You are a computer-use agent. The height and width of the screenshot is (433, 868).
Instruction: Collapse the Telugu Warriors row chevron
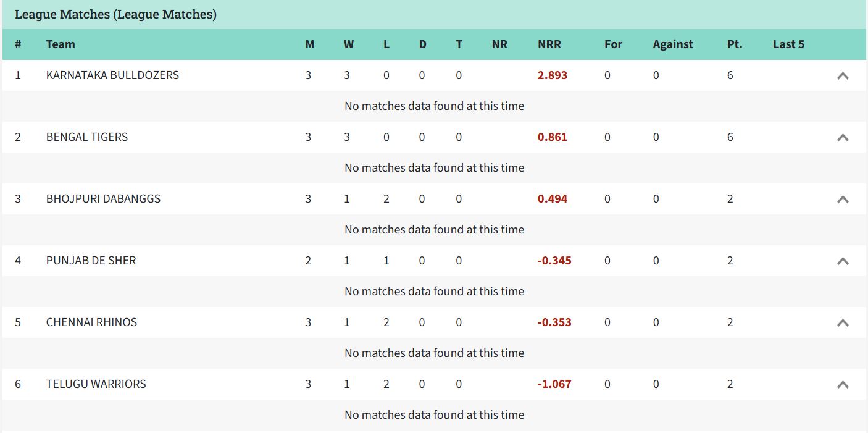tap(843, 384)
